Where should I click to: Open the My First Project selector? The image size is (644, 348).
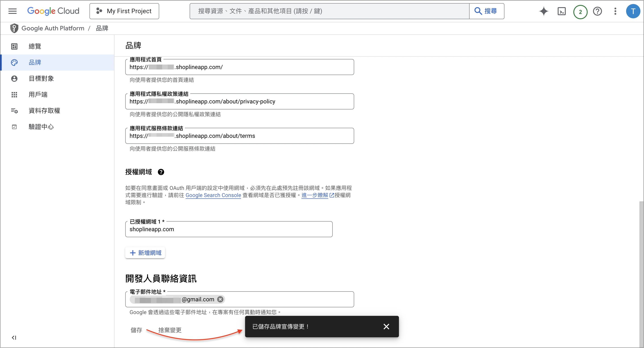tap(124, 11)
